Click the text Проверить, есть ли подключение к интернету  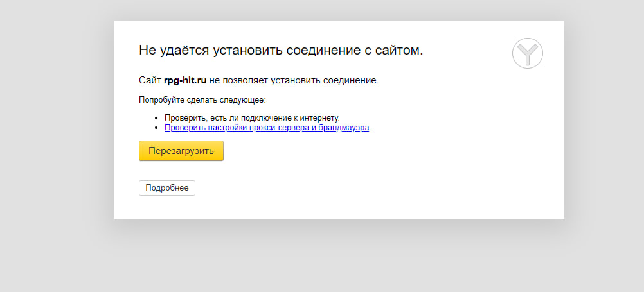[x=252, y=118]
